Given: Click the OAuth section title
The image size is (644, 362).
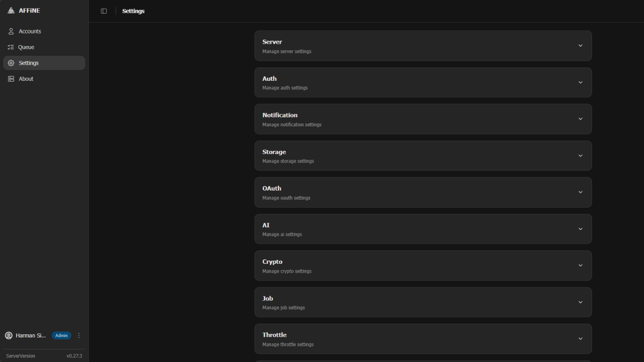Looking at the screenshot, I should (x=272, y=189).
